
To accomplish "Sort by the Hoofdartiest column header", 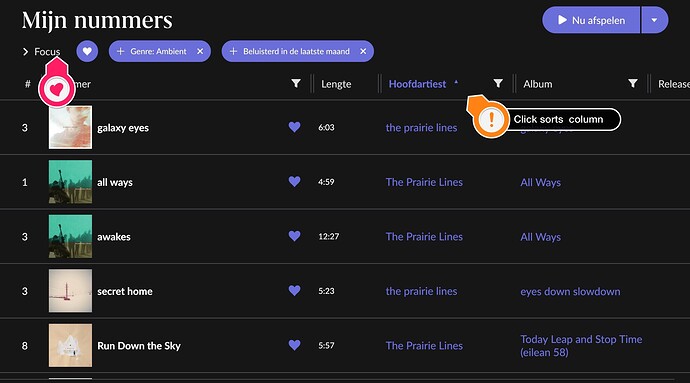I will point(417,84).
